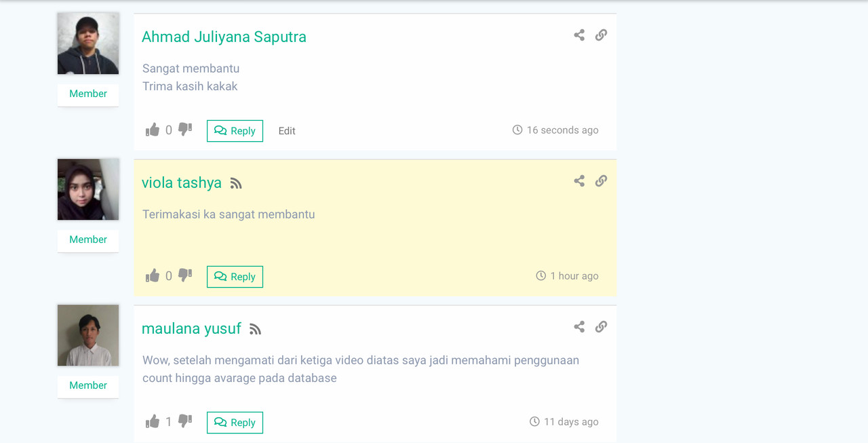The image size is (868, 443).
Task: Follow viola tashya via RSS icon
Action: point(236,183)
